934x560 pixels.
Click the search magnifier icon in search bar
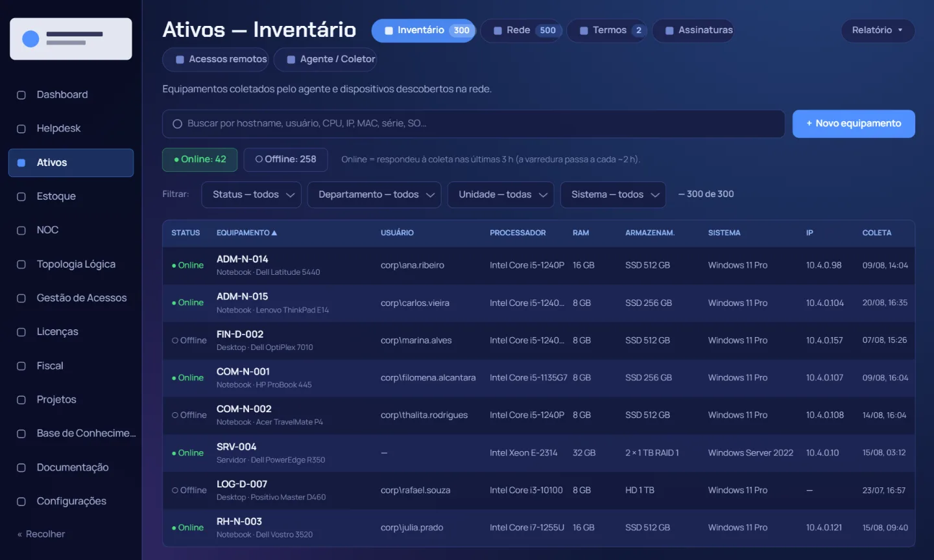[x=177, y=124]
